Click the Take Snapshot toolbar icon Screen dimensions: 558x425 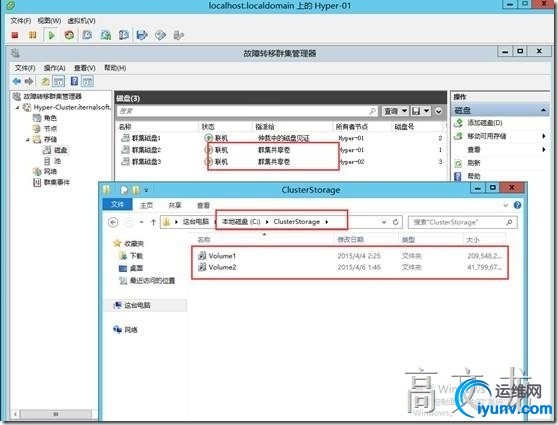click(x=87, y=35)
